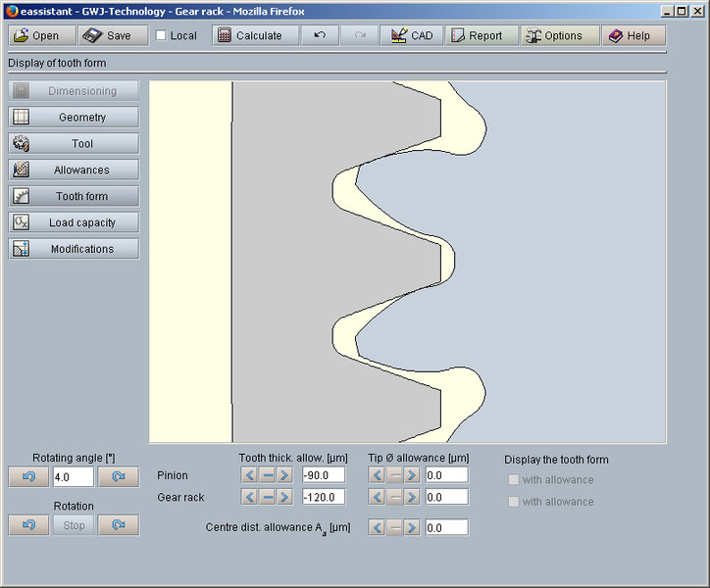The image size is (710, 588).
Task: Open the Load capacity section
Action: click(x=74, y=222)
